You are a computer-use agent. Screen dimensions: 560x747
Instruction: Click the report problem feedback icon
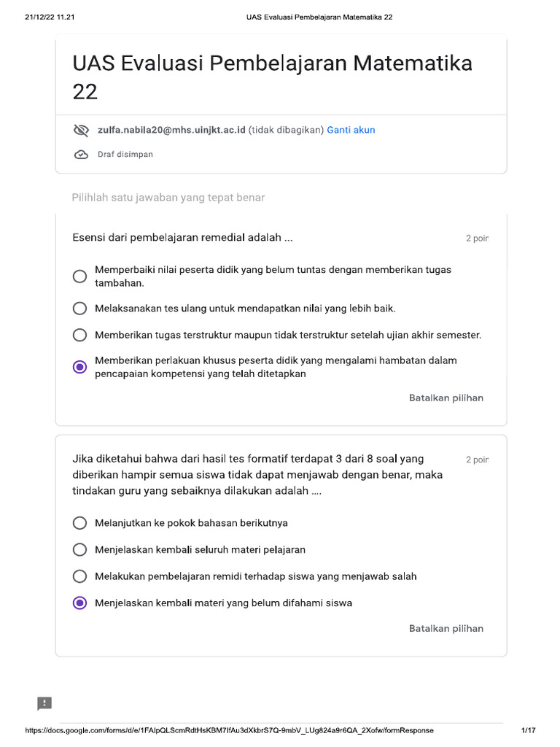[44, 703]
